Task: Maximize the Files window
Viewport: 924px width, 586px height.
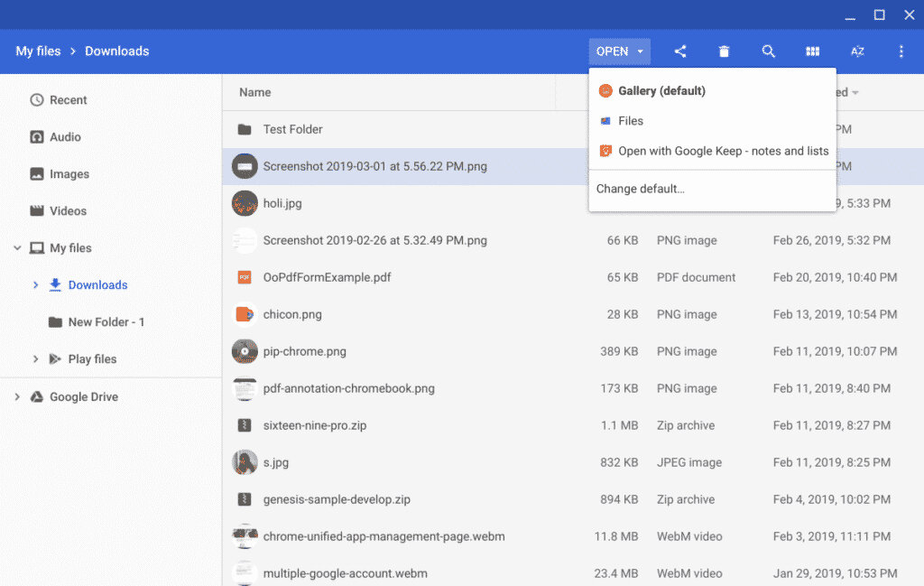Action: [879, 14]
